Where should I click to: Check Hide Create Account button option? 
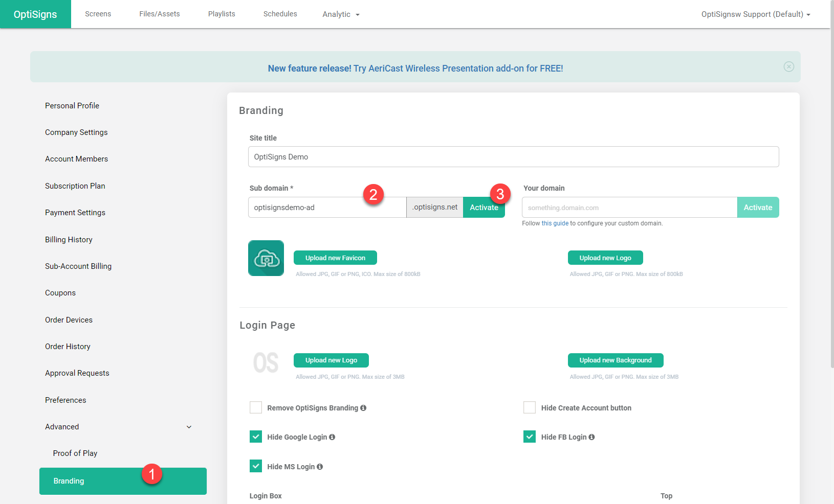[530, 407]
